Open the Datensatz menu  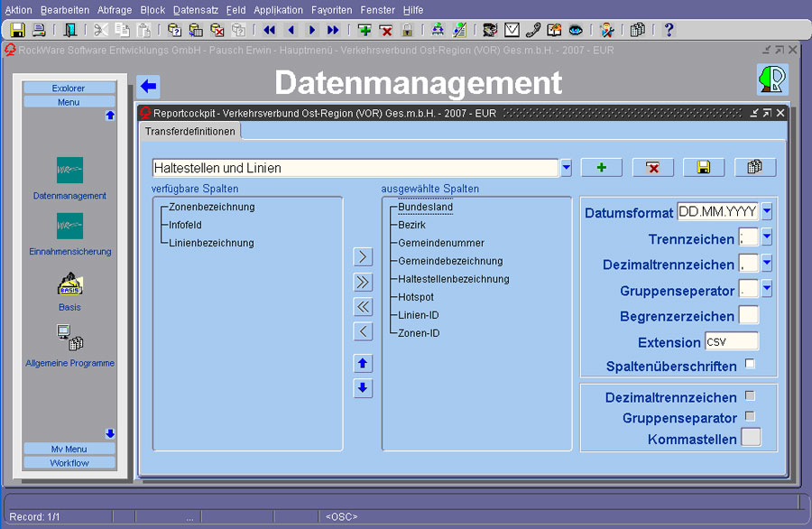(195, 10)
